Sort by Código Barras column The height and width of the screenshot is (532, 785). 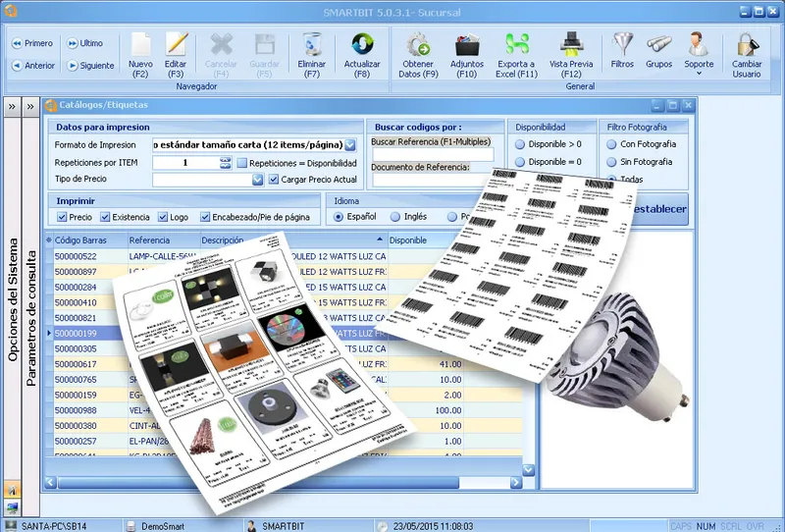(x=90, y=240)
